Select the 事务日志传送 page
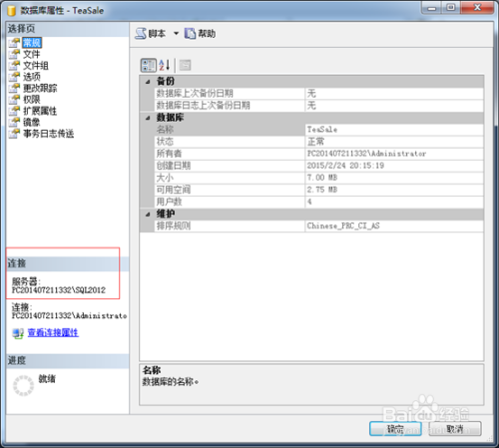Screen dimensions: 499x448 coord(49,134)
